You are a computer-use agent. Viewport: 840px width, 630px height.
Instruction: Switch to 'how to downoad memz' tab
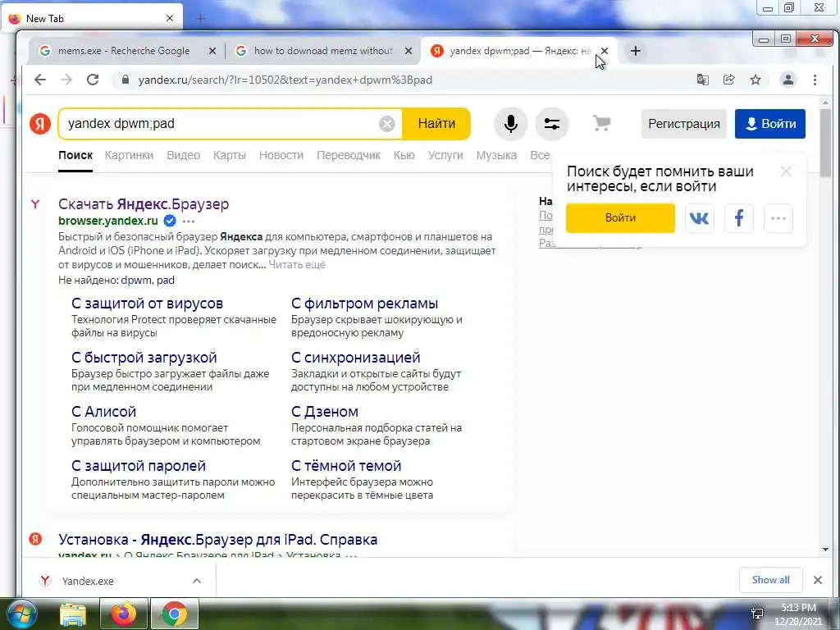pyautogui.click(x=323, y=51)
